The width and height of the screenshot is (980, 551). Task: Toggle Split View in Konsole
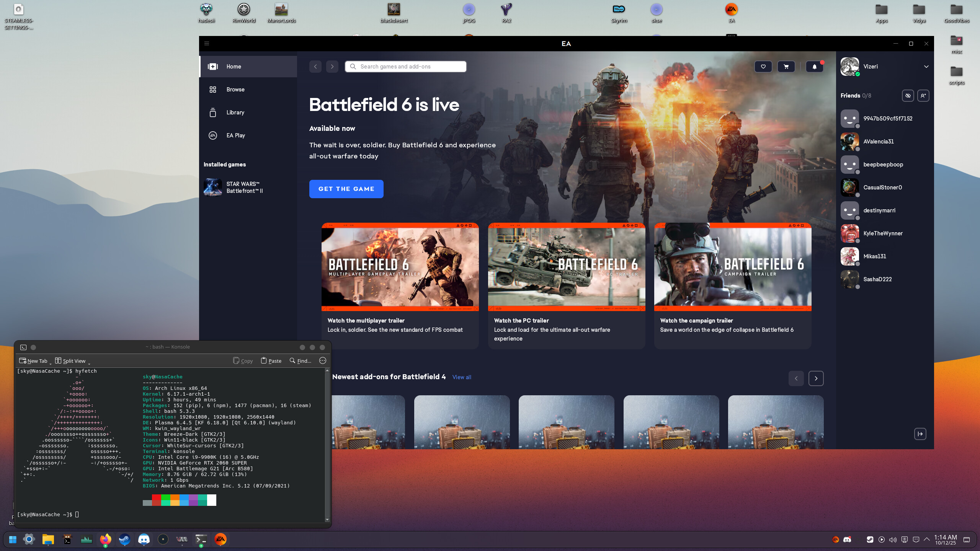coord(70,361)
